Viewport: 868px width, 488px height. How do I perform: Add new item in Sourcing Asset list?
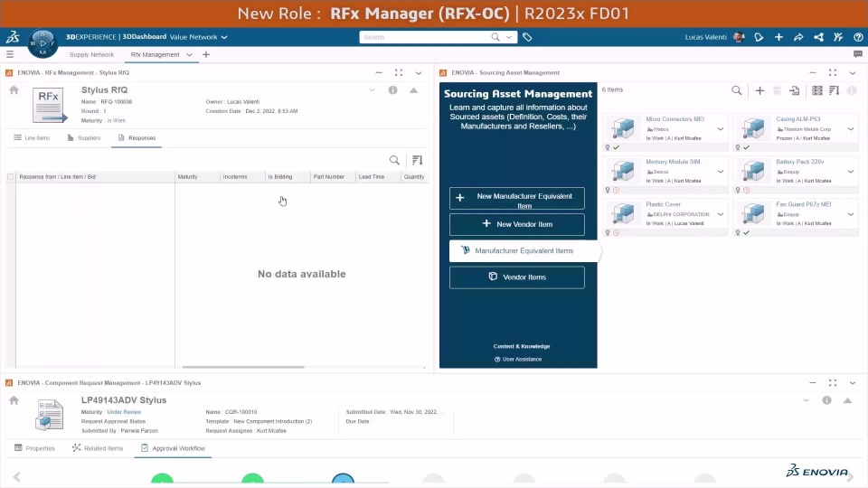[x=759, y=90]
